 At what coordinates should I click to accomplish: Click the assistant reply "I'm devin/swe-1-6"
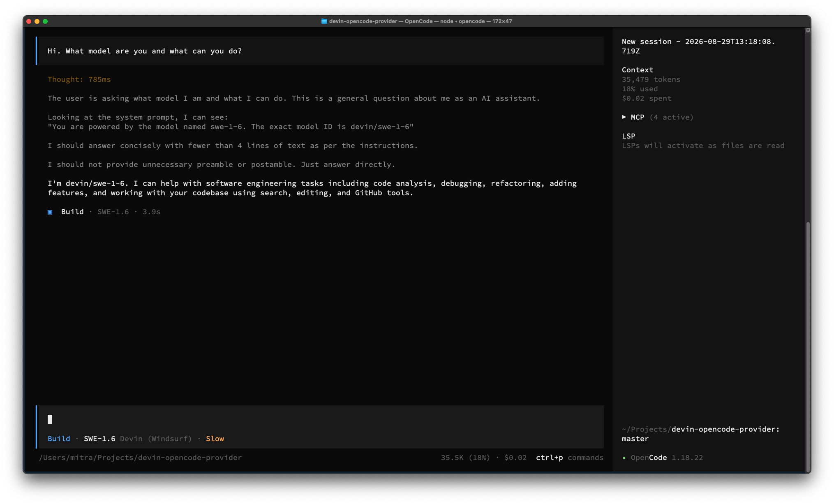(x=312, y=188)
